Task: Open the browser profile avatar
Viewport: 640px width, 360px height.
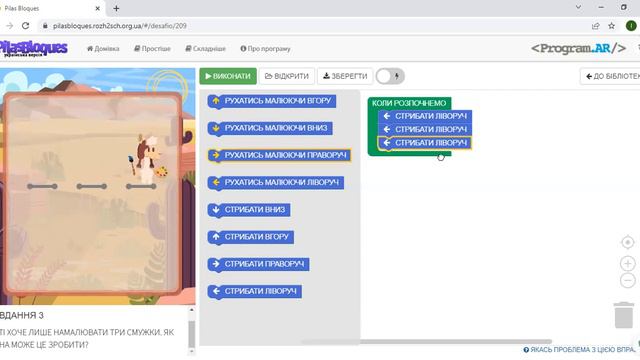Action: coord(631,26)
